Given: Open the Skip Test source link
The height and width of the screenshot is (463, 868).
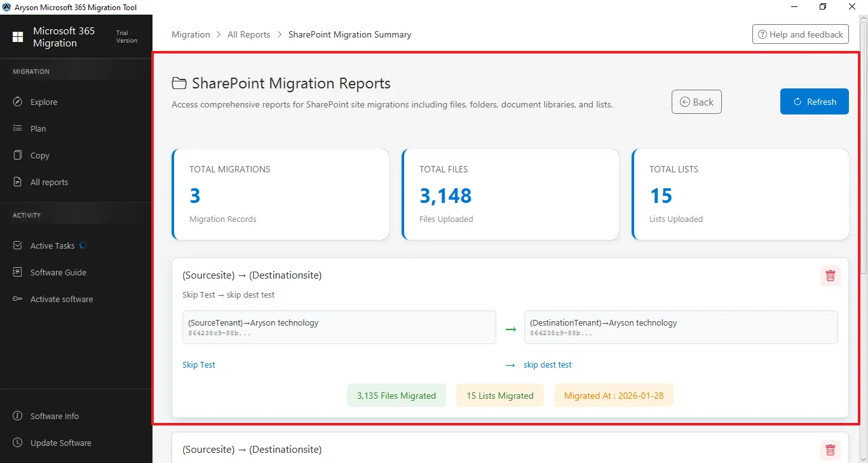Looking at the screenshot, I should pyautogui.click(x=199, y=364).
